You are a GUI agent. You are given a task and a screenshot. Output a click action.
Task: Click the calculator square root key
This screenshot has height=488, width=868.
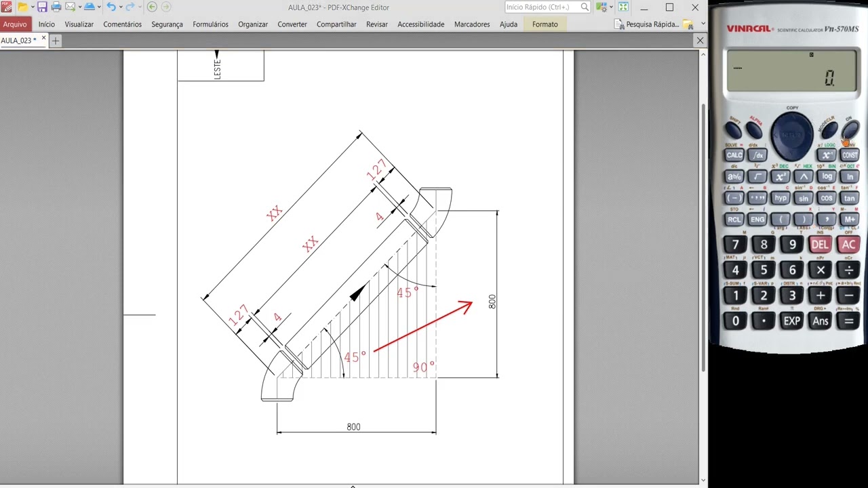[757, 177]
